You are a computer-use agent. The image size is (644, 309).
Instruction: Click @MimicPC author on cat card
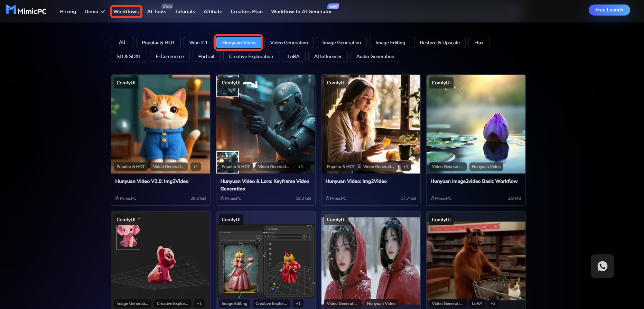click(126, 198)
